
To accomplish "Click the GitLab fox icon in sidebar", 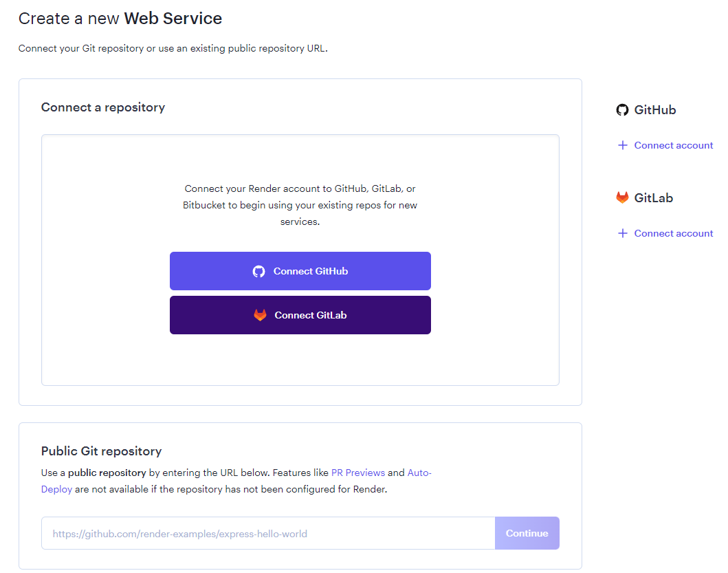I will 622,197.
